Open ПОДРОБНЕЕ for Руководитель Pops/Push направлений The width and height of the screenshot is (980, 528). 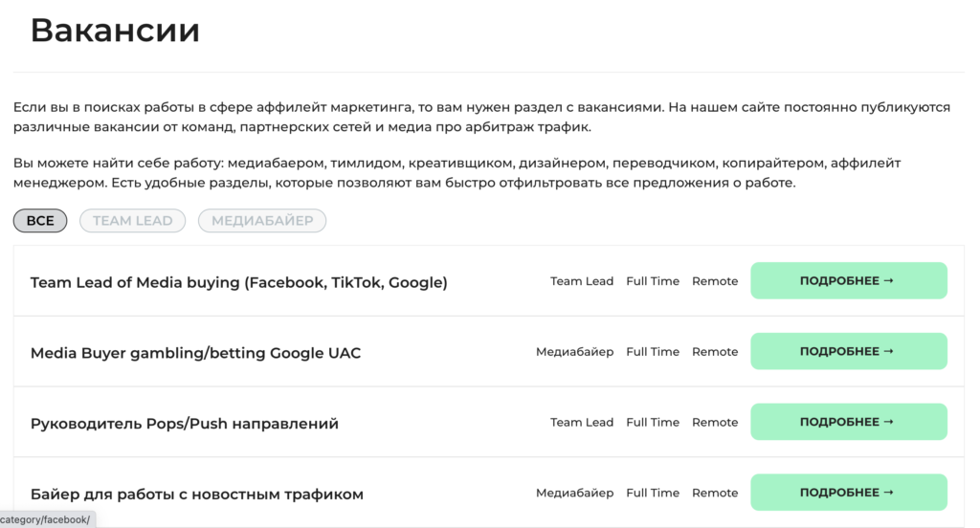click(x=849, y=422)
